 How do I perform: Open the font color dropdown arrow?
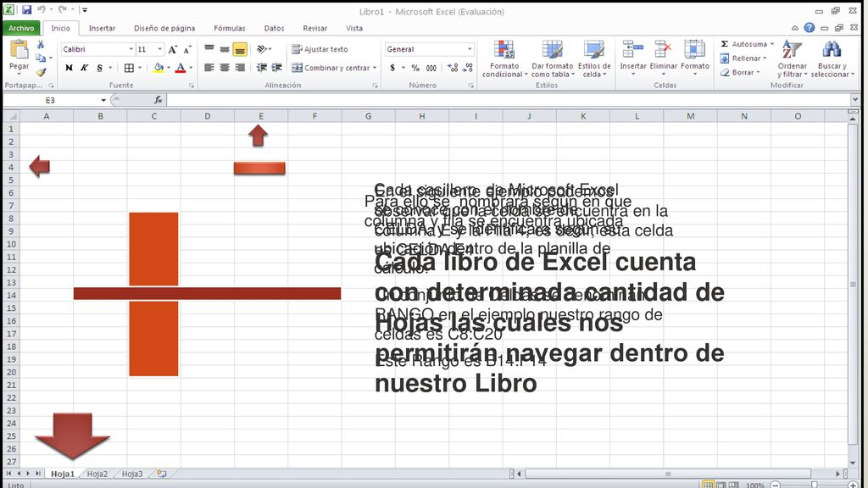tap(191, 68)
